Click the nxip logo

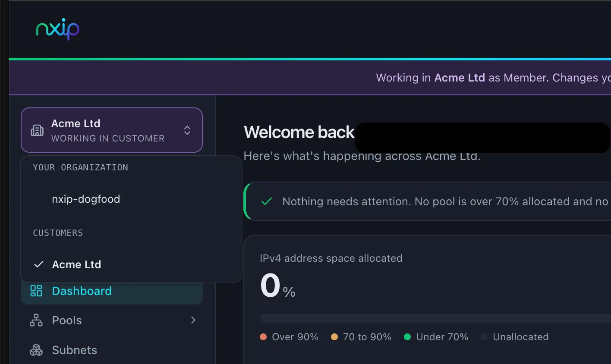(x=58, y=29)
